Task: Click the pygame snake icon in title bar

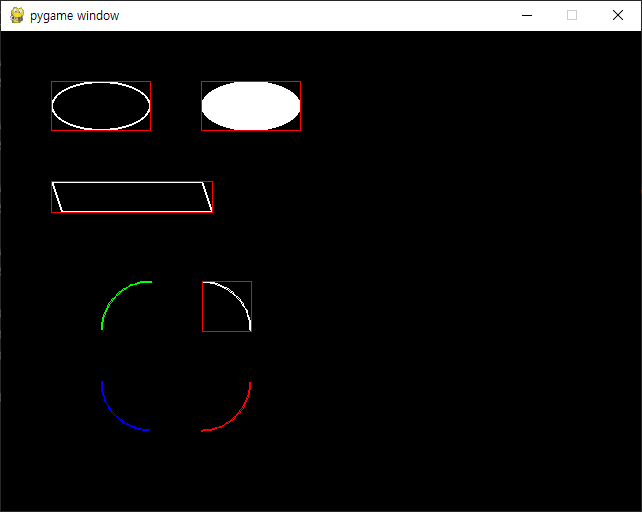Action: [x=17, y=16]
